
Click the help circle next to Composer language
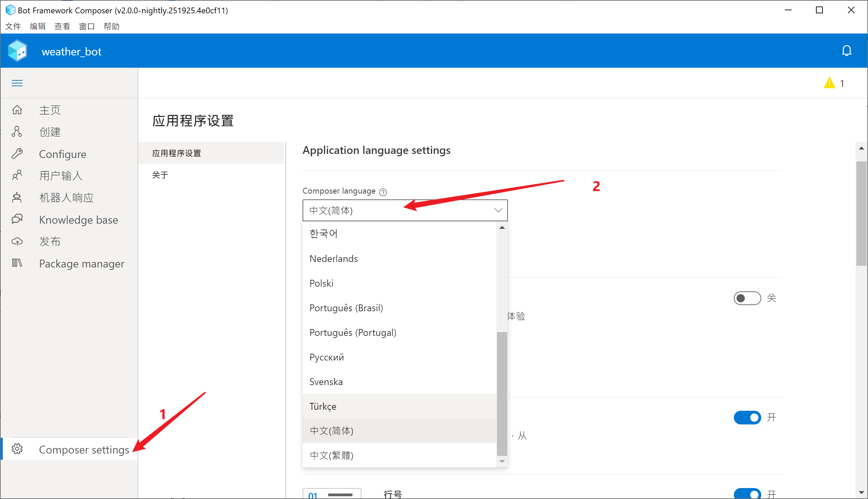[x=383, y=192]
